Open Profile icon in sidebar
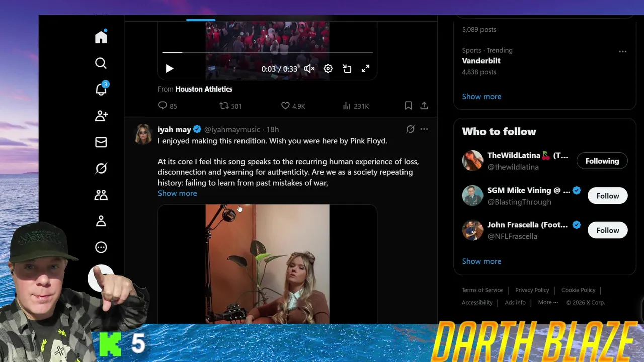The image size is (644, 362). click(101, 221)
